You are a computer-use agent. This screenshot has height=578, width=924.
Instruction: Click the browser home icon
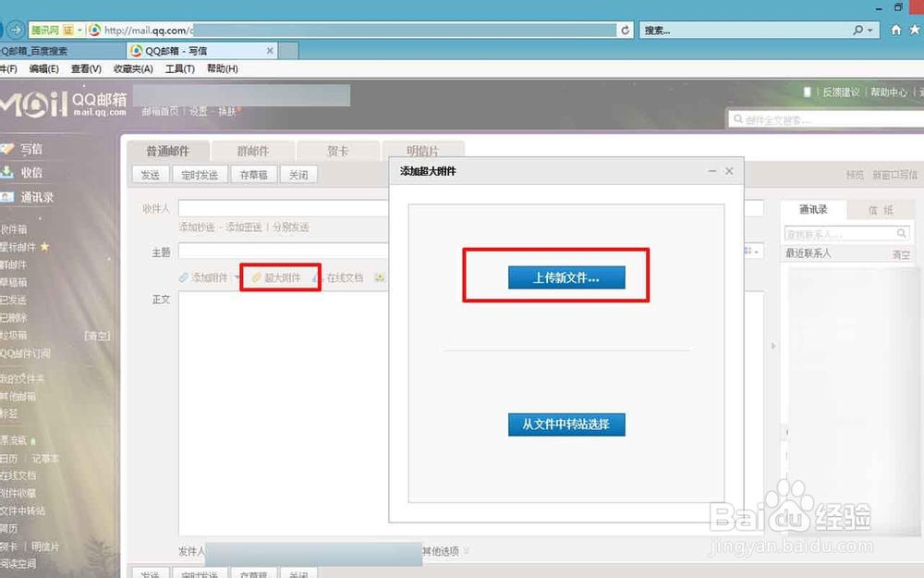895,30
